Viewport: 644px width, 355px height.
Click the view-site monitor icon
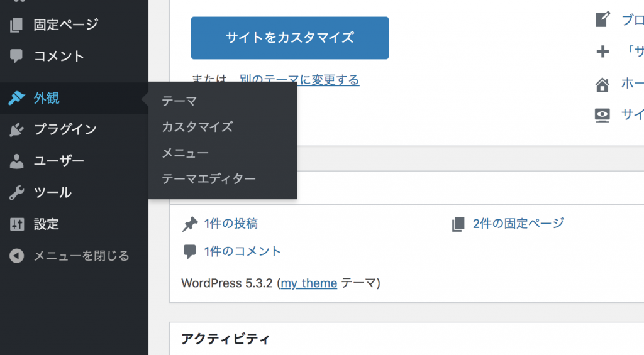[602, 116]
